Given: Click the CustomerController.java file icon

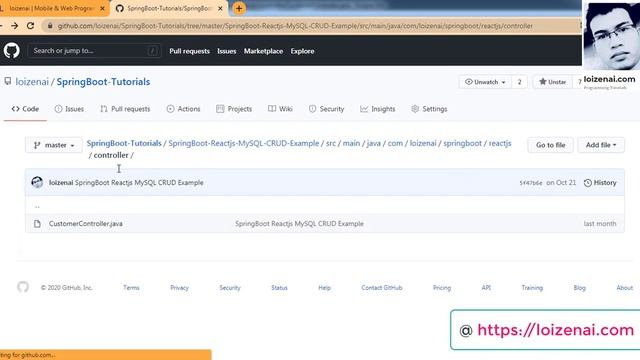Looking at the screenshot, I should (x=37, y=224).
